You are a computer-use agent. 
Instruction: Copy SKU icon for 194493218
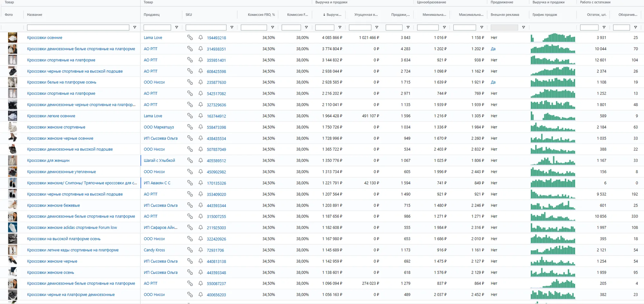click(190, 37)
